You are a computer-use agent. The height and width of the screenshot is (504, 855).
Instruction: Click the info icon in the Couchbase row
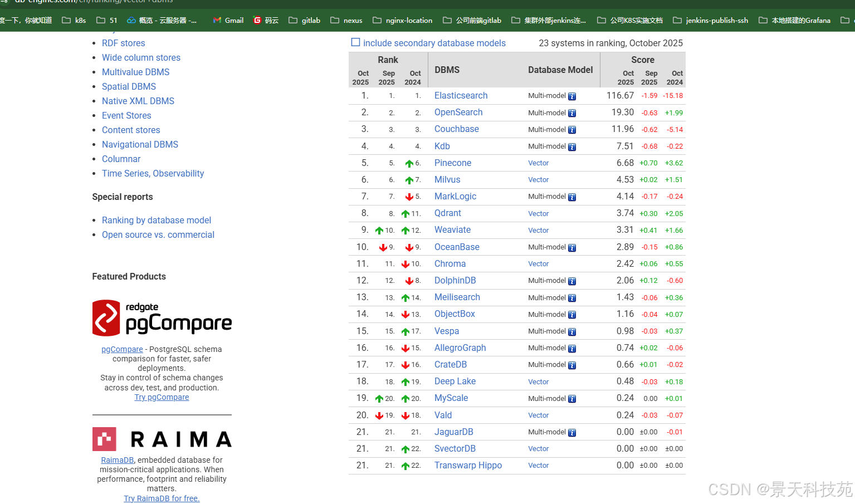(x=572, y=130)
